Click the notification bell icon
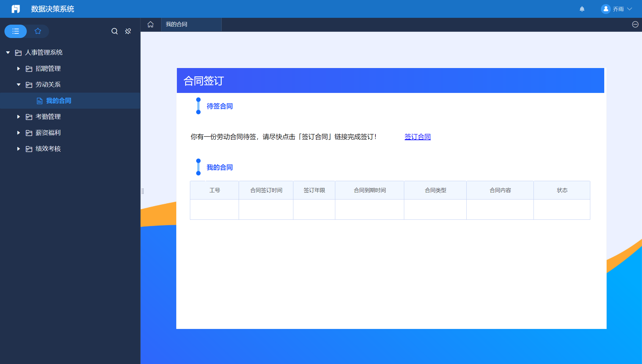The width and height of the screenshot is (642, 364). point(582,9)
